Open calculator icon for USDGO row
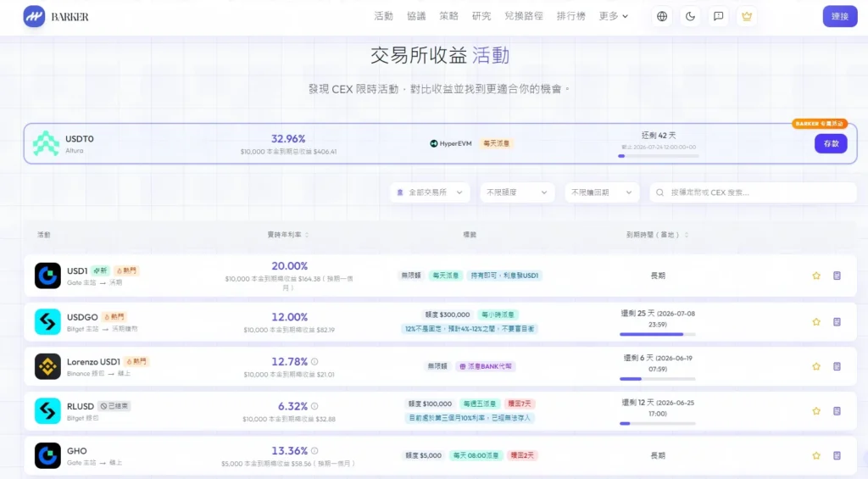This screenshot has width=868, height=479. click(x=837, y=321)
